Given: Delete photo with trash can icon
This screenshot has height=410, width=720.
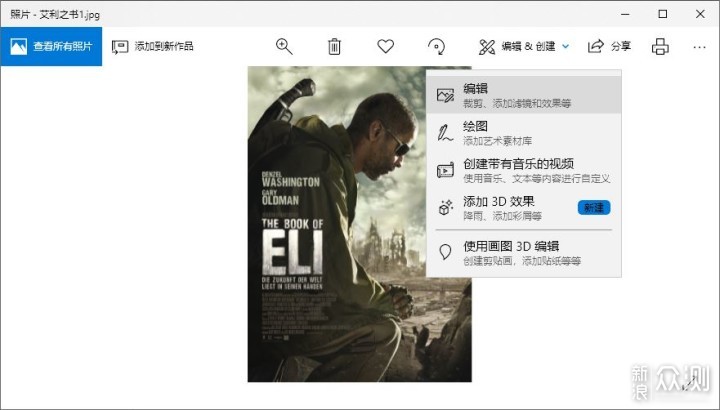Looking at the screenshot, I should click(x=334, y=46).
